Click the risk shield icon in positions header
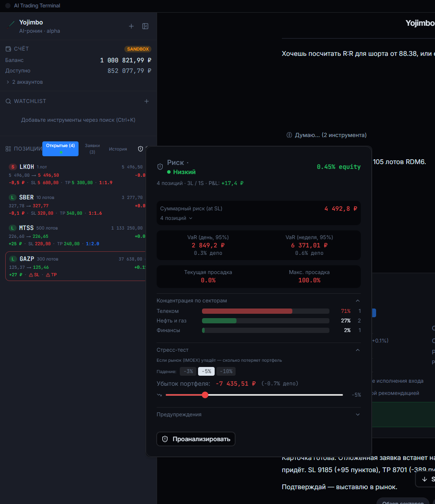This screenshot has height=504, width=435. [x=140, y=149]
